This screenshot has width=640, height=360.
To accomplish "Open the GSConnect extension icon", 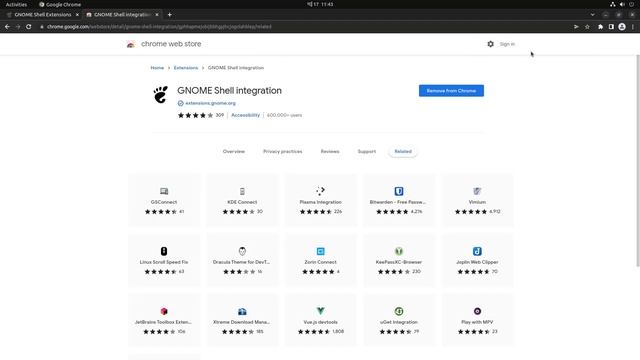I will point(164,191).
